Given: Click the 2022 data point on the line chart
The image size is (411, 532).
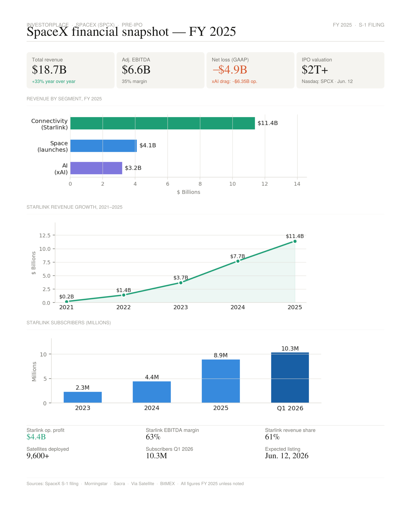Looking at the screenshot, I should [124, 295].
